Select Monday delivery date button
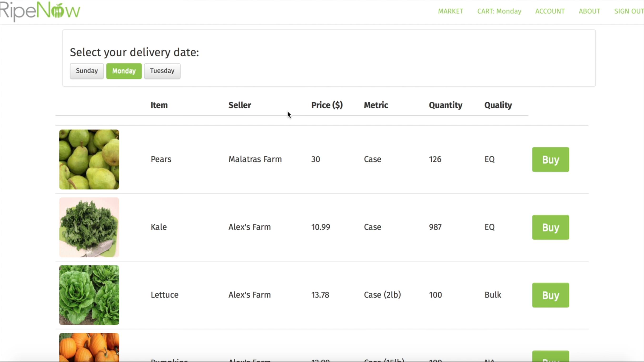Image resolution: width=644 pixels, height=362 pixels. 124,71
